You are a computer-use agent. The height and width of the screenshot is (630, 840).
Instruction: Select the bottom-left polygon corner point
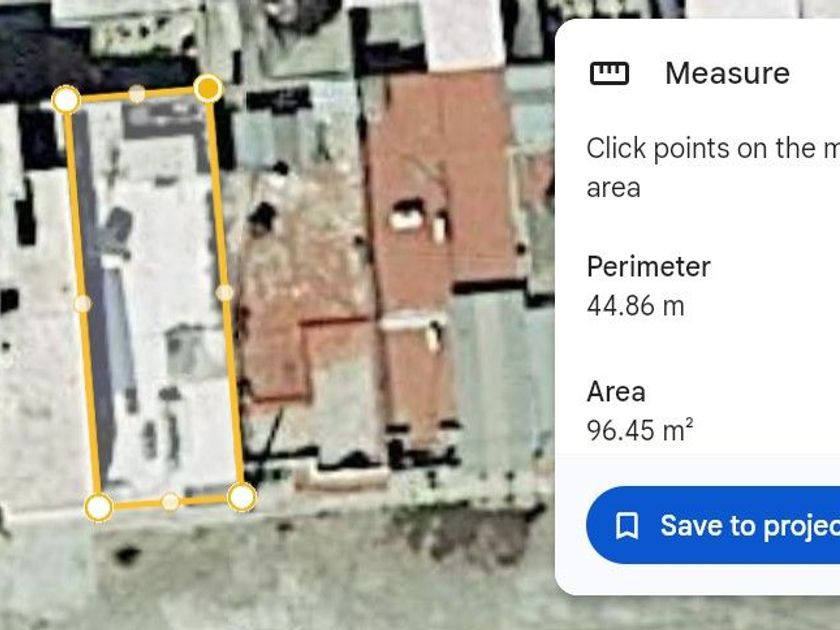99,507
